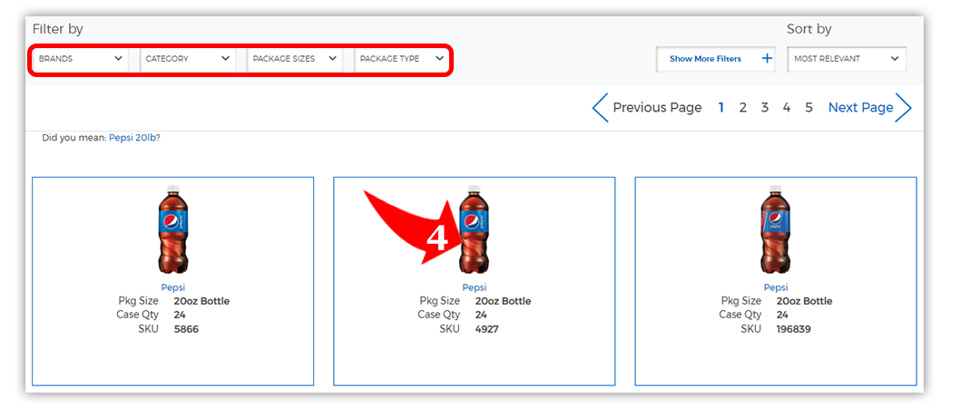Viewport: 980px width, 408px height.
Task: Jump to page 2
Action: click(742, 108)
